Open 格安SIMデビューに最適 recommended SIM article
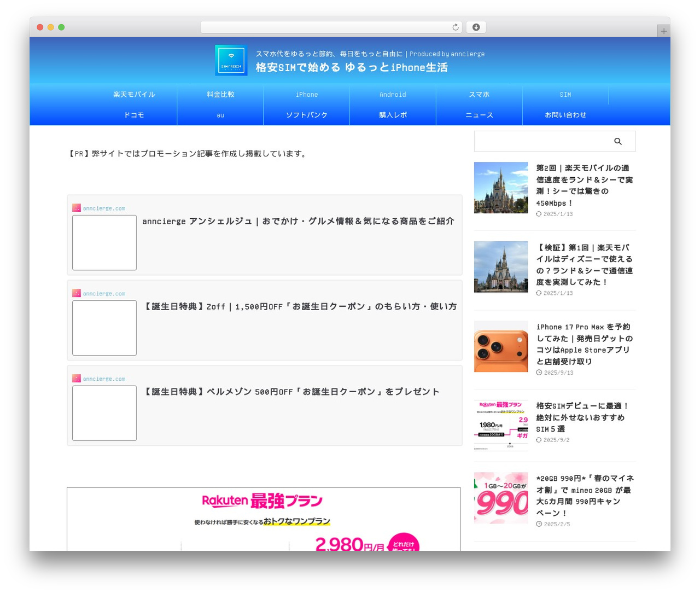700x593 pixels. coord(582,417)
